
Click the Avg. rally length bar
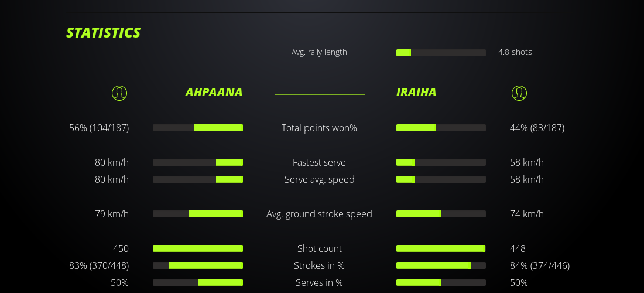click(441, 53)
